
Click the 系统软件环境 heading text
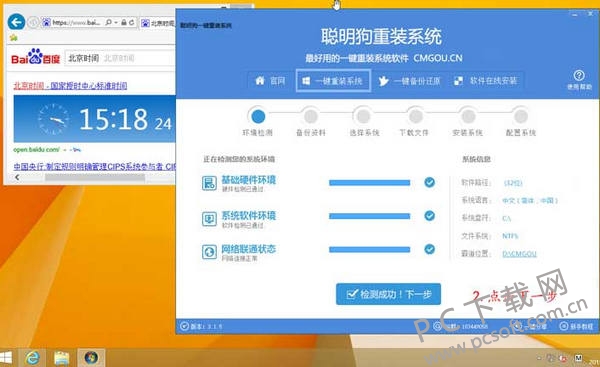249,215
